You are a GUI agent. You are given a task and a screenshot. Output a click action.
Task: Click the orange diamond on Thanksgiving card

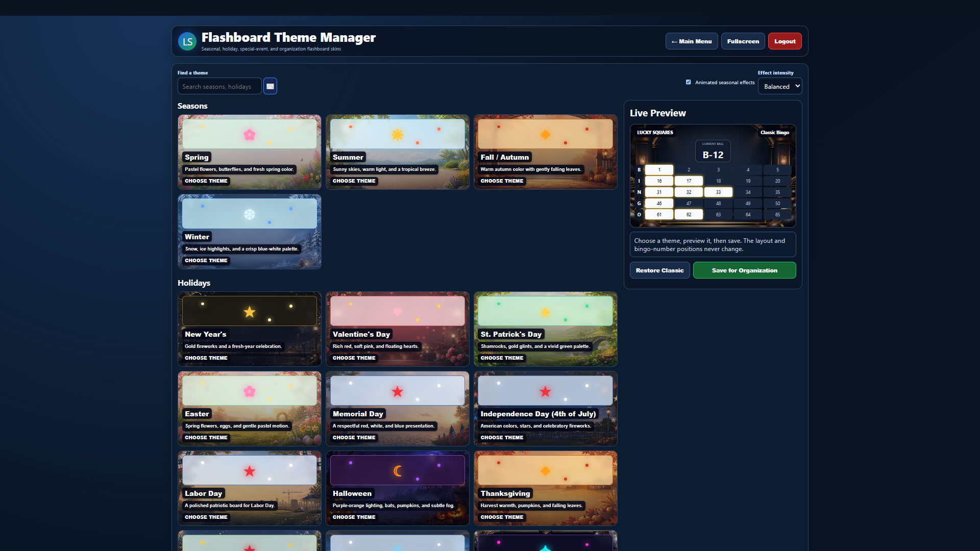(546, 471)
